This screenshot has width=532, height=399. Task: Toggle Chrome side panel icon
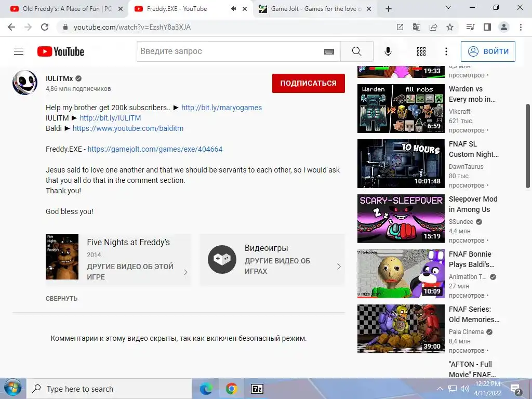[x=487, y=27]
